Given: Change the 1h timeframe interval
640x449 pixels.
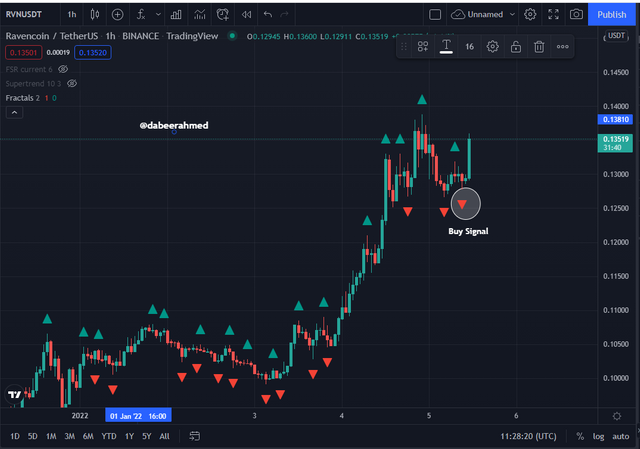Looking at the screenshot, I should click(72, 15).
